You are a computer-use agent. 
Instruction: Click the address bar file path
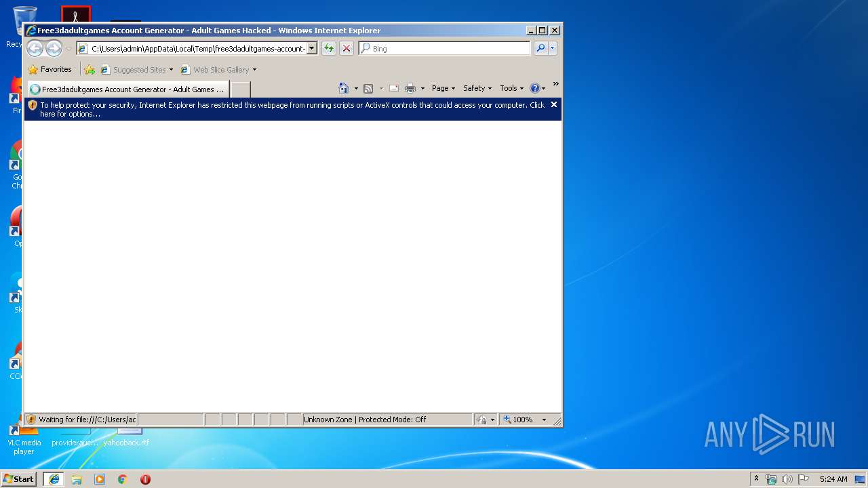pyautogui.click(x=198, y=49)
